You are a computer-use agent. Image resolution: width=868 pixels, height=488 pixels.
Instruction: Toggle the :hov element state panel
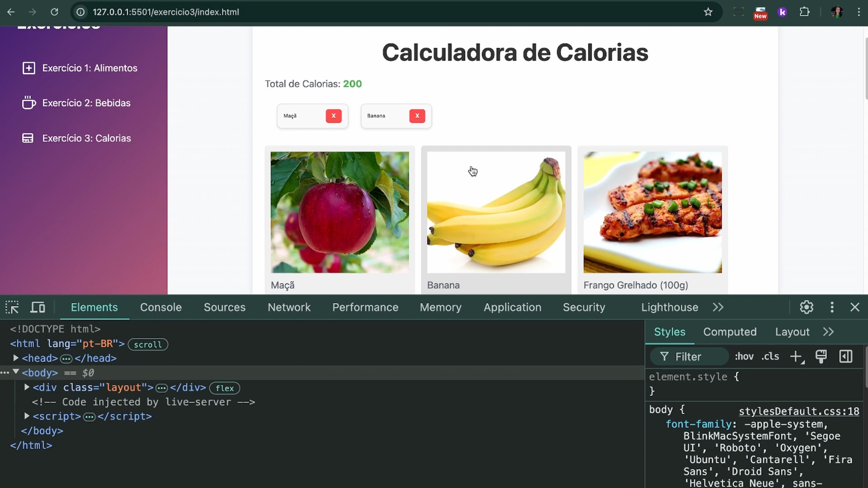click(744, 357)
